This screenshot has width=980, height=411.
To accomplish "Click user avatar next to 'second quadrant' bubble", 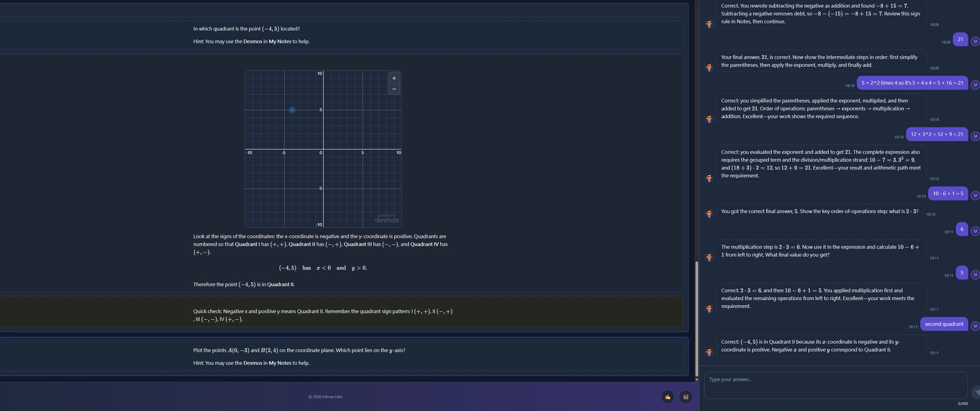I will [x=975, y=326].
